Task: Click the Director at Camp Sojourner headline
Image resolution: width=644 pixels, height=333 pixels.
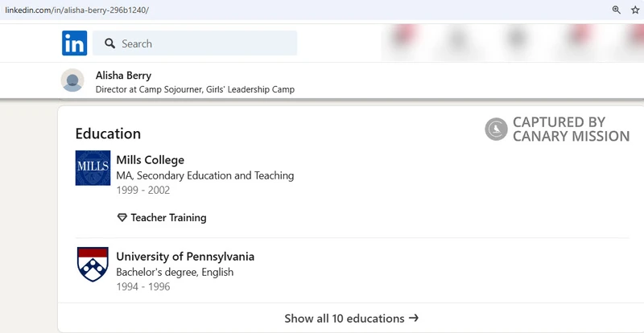Action: tap(195, 89)
